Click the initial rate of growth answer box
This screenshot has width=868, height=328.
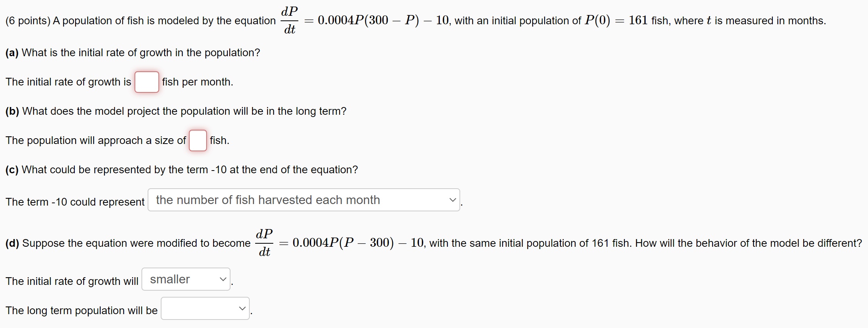[146, 82]
